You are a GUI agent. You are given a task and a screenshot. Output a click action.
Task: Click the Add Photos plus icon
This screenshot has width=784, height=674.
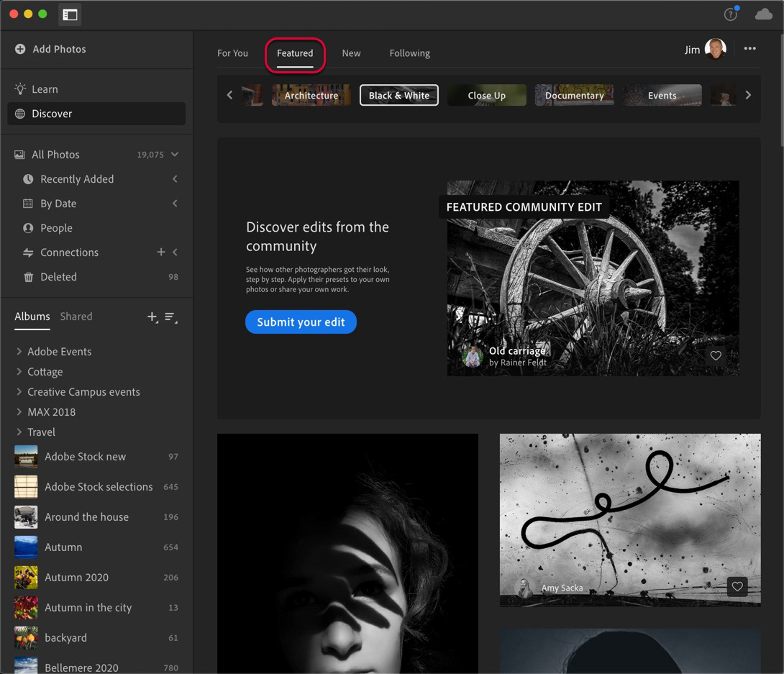[x=20, y=49]
